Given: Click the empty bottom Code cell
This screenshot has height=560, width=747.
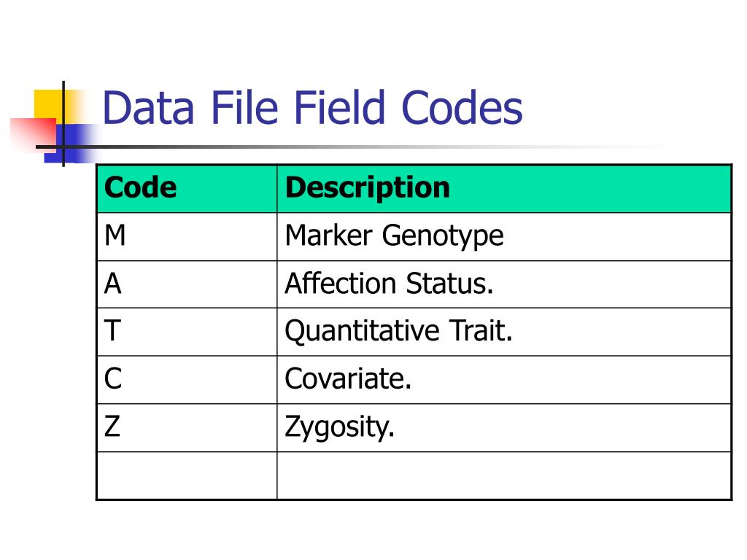Looking at the screenshot, I should click(187, 475).
